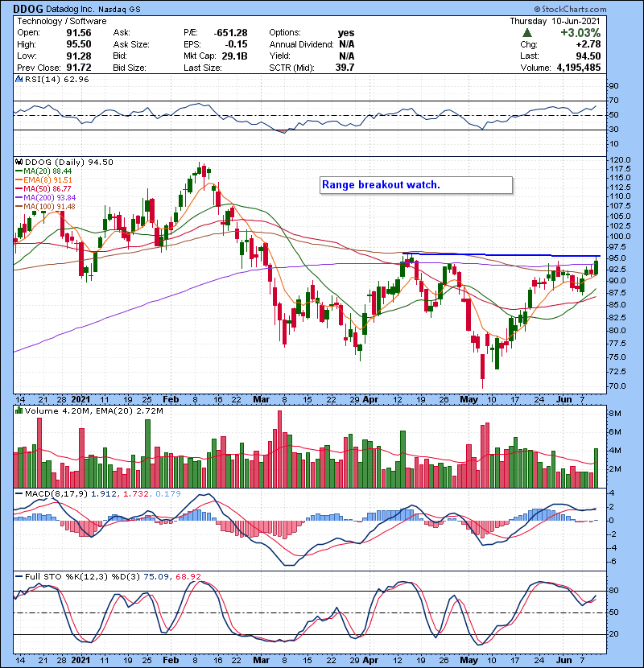
Task: Click the SCTR (Mid) value 39.7
Action: (345, 68)
